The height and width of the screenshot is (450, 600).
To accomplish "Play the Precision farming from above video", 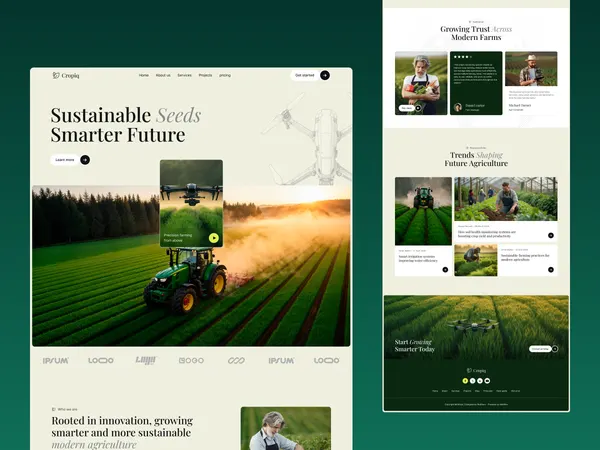I will [x=214, y=238].
